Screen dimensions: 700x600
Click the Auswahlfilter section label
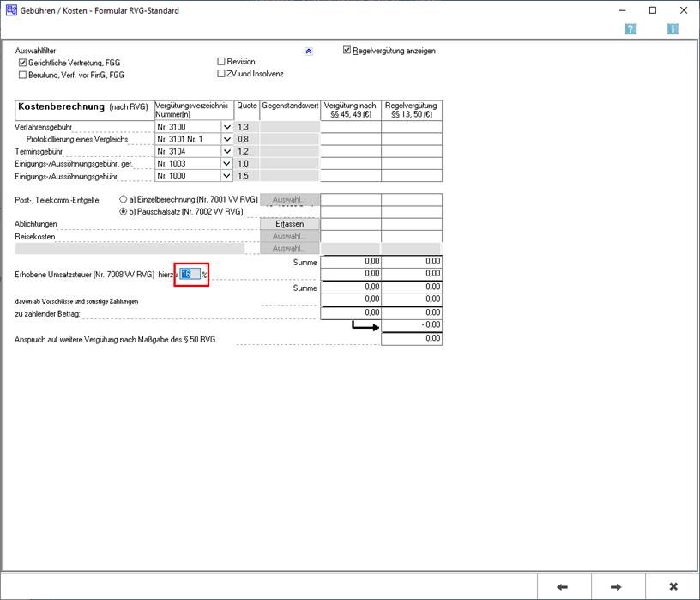[35, 51]
